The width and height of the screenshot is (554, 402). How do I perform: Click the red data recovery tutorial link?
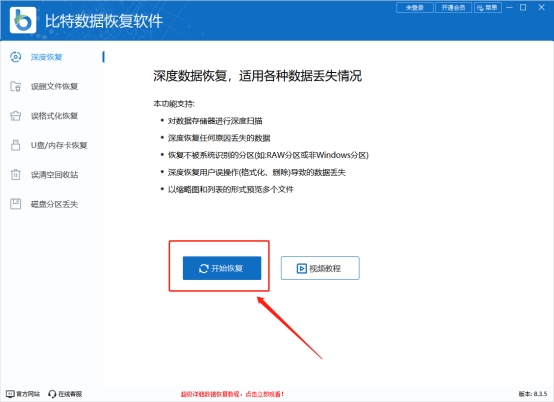[x=232, y=394]
